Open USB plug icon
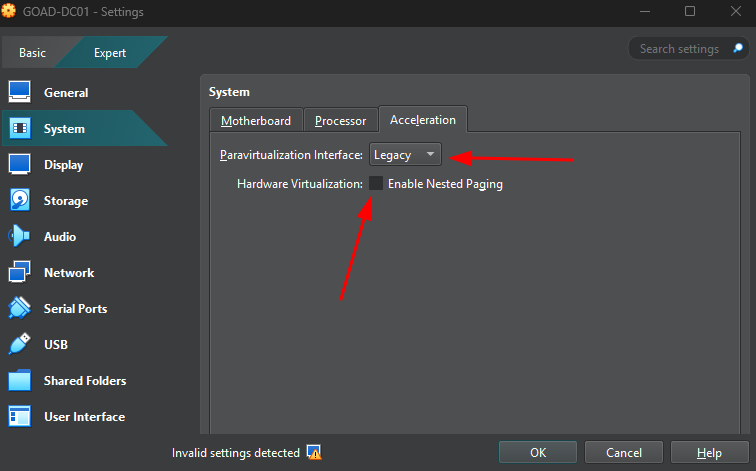Viewport: 756px width, 471px height. 19,344
